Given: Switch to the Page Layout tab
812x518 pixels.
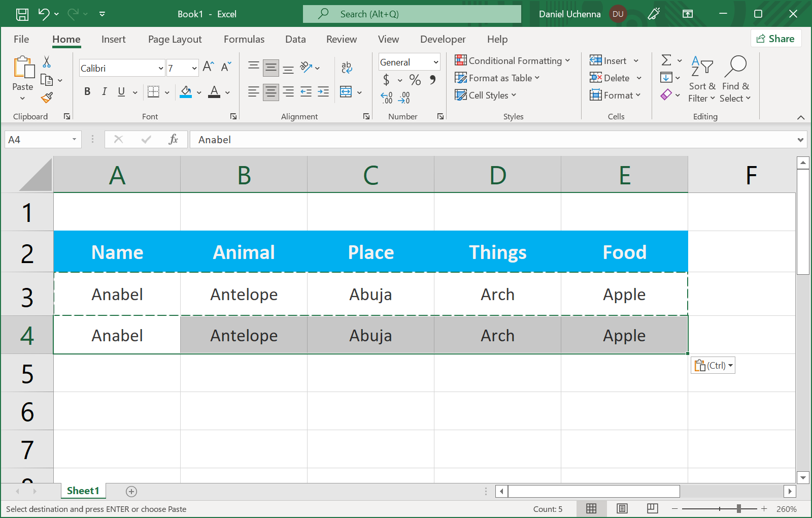Looking at the screenshot, I should 175,39.
